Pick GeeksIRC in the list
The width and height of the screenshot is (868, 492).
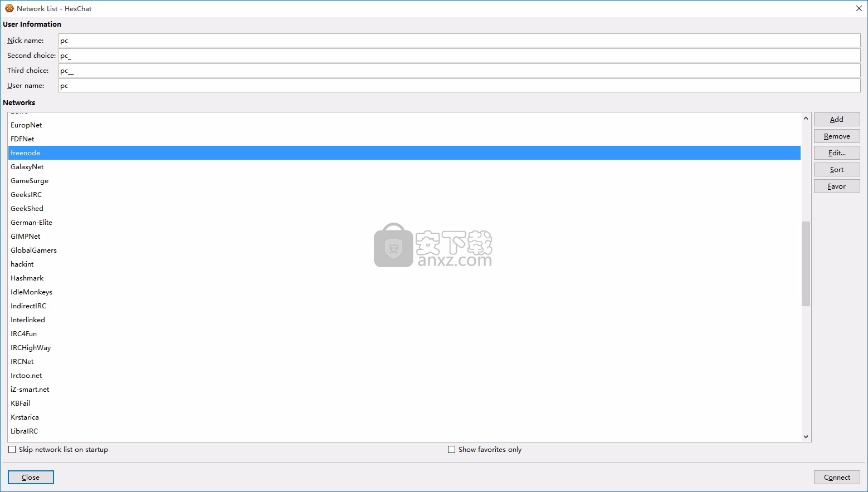tap(404, 194)
